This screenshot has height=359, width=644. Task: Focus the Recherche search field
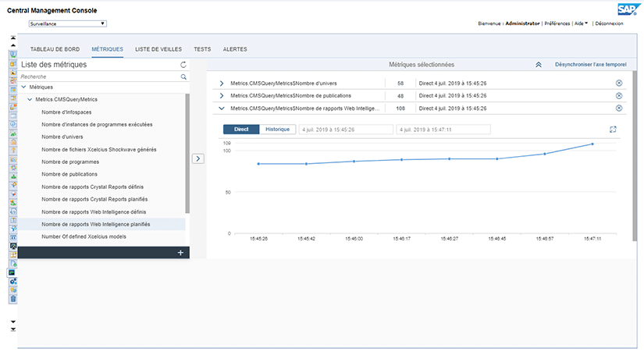100,76
